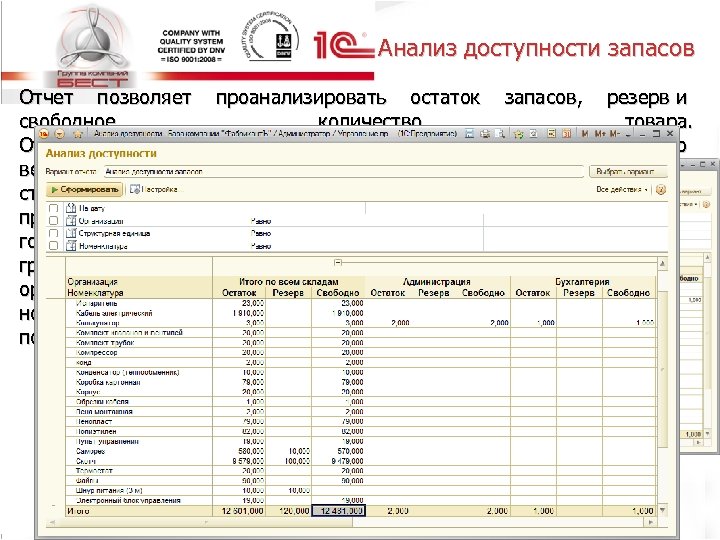Viewport: 720px width, 540px height.
Task: Open the Favorites star icon in title bar
Action: (x=78, y=134)
